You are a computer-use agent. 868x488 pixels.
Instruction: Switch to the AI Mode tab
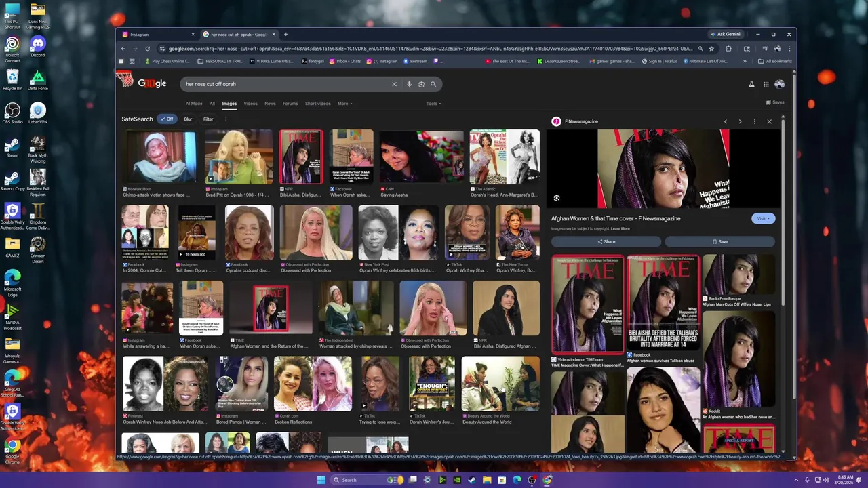coord(194,104)
